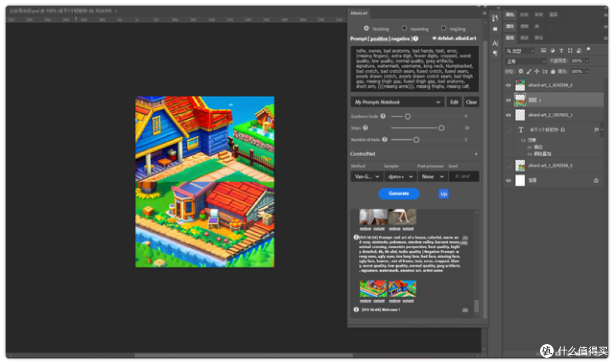
Task: Filter layers by type (T) icon
Action: tap(561, 51)
